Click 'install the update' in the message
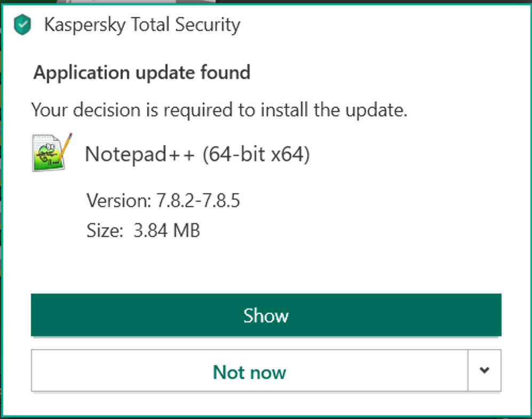 point(334,110)
